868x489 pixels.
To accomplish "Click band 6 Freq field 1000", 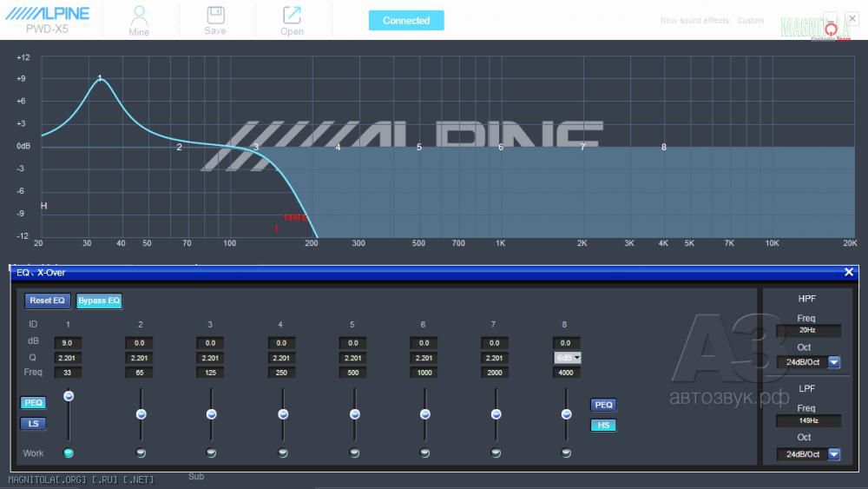I will (424, 373).
